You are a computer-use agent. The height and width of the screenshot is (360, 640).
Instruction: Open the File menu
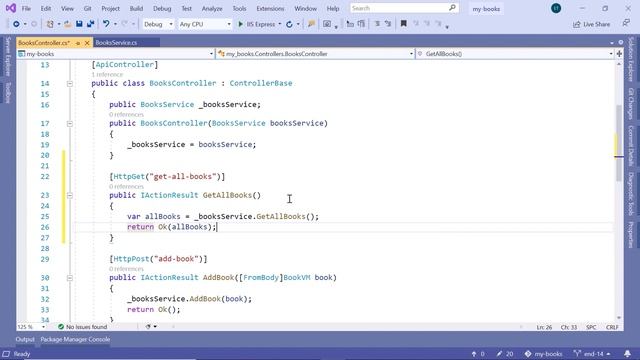26,8
